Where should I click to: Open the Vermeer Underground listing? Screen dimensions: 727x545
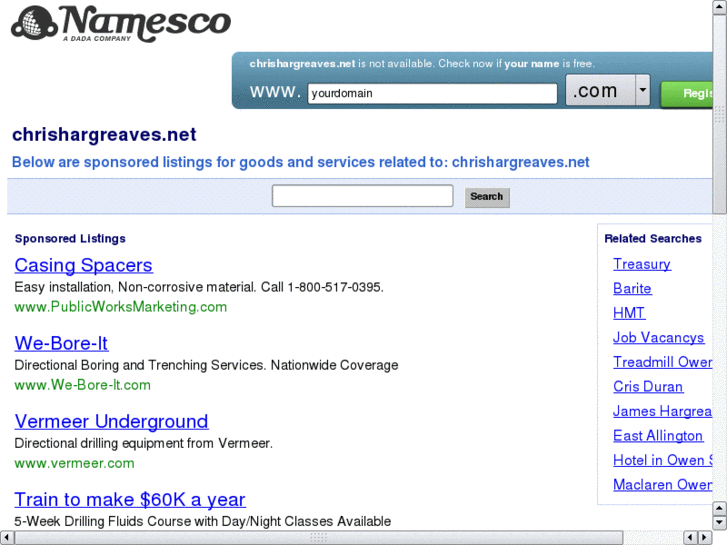click(111, 422)
